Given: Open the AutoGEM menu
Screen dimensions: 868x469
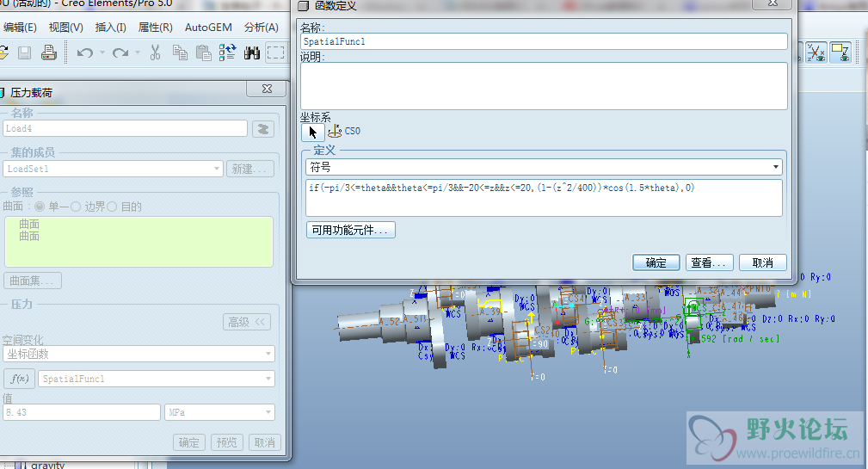Looking at the screenshot, I should click(208, 28).
